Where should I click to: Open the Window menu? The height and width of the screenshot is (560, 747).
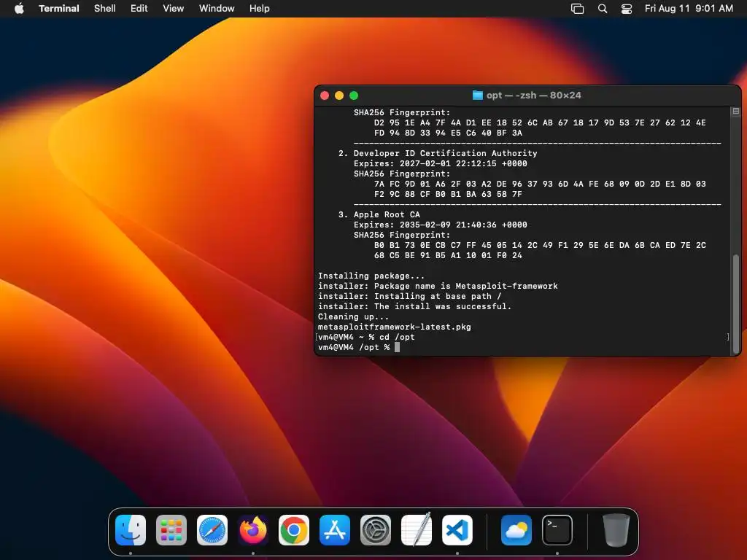216,8
